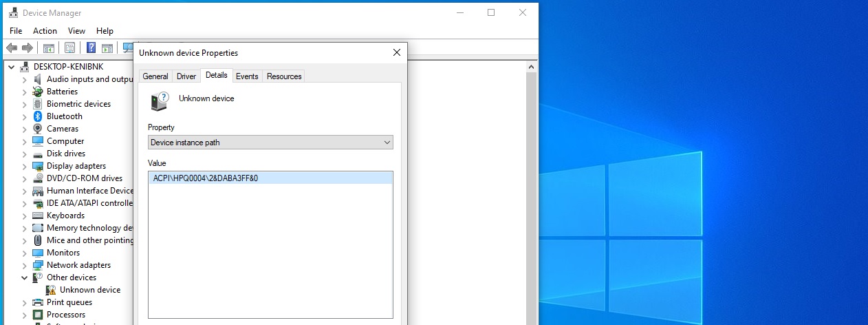
Task: Click the Monitors category icon
Action: point(38,253)
